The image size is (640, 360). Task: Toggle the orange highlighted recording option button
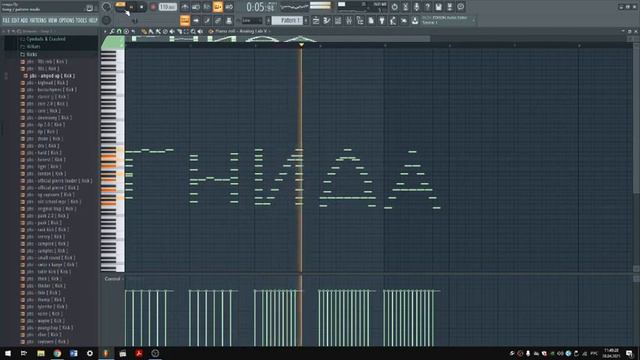point(218,7)
